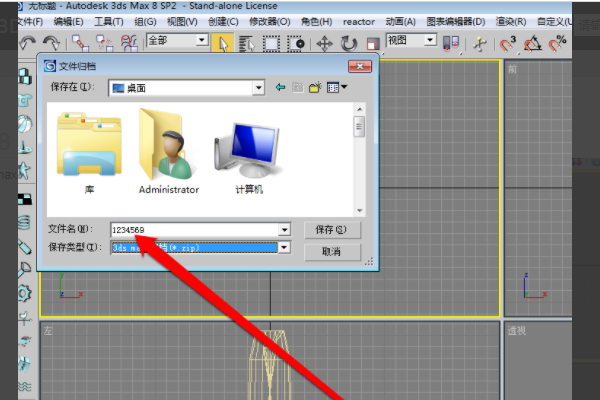Screen dimensions: 600x400
Task: Open the 组(G) menu
Action: pos(145,22)
